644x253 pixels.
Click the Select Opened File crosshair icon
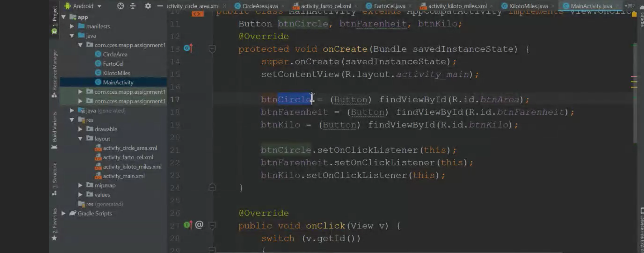[120, 6]
